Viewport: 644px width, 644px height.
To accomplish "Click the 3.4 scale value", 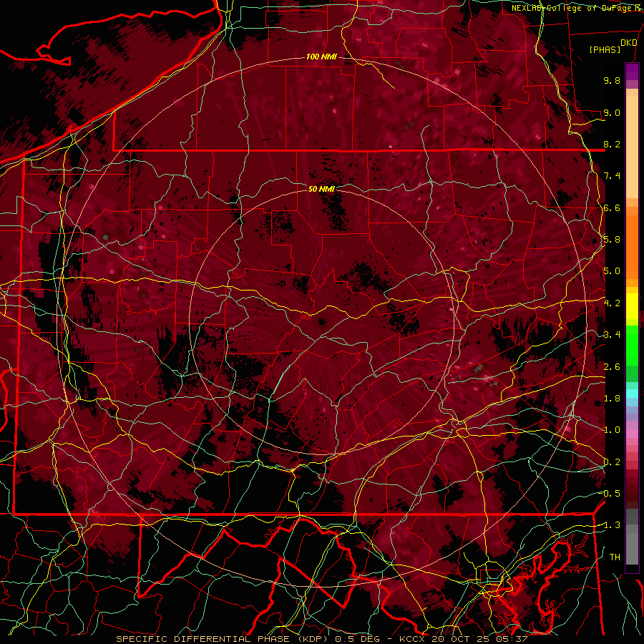I will click(612, 335).
